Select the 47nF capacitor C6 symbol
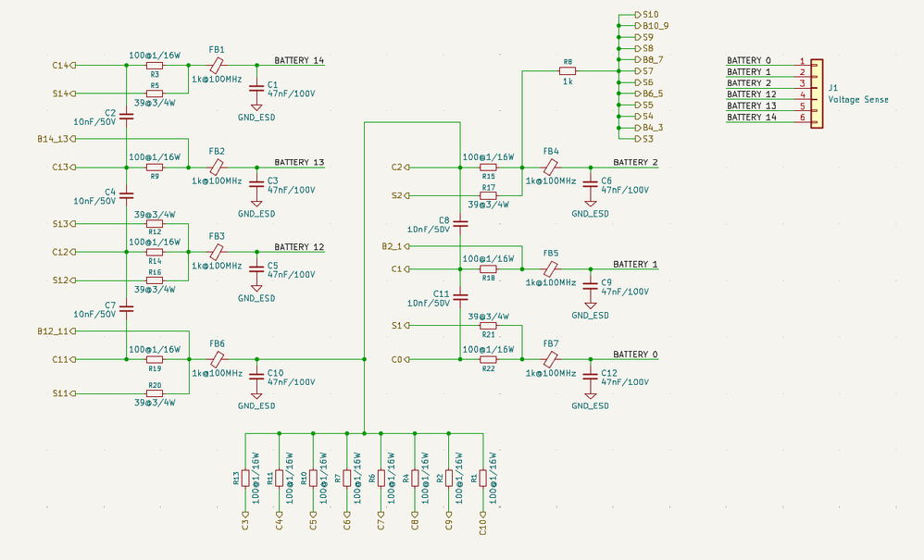 (x=590, y=184)
